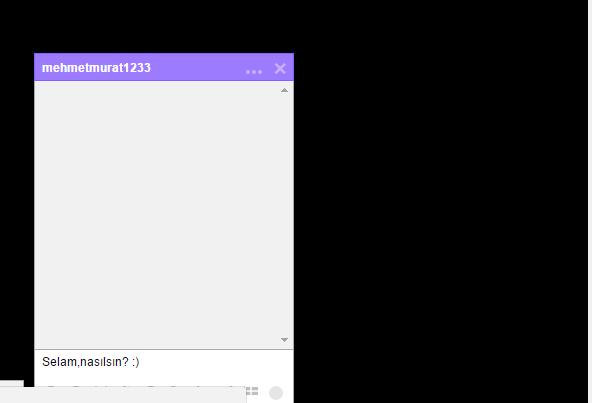Click the empty conversation history area

157,215
